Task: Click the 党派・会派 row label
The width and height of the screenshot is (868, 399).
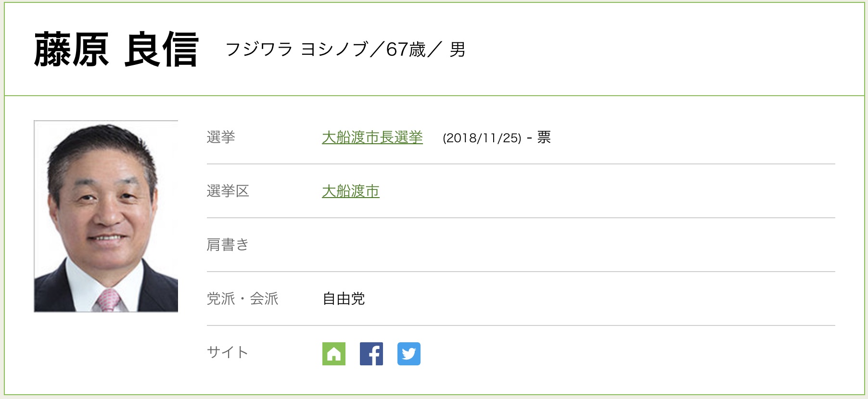Action: pyautogui.click(x=243, y=299)
